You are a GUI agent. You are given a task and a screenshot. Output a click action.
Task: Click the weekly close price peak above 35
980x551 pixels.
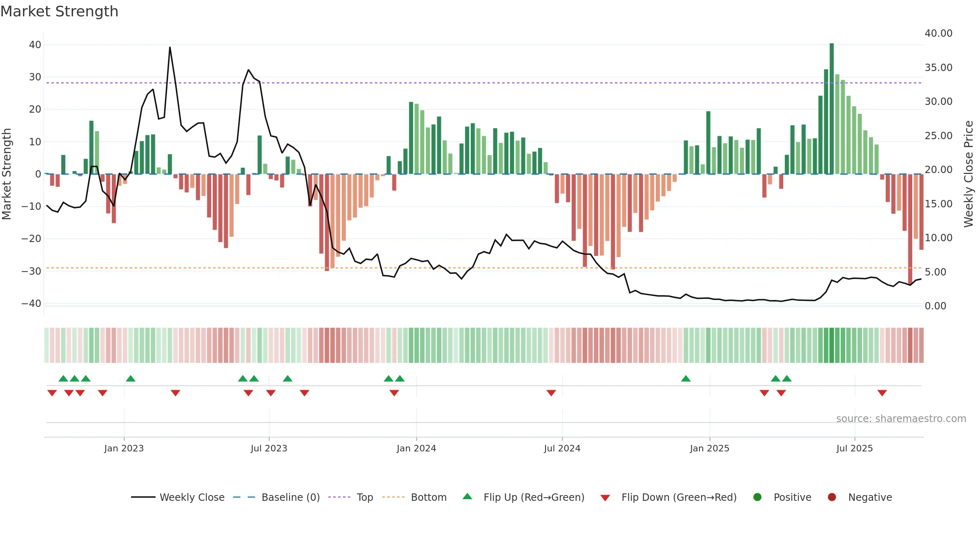click(x=170, y=47)
